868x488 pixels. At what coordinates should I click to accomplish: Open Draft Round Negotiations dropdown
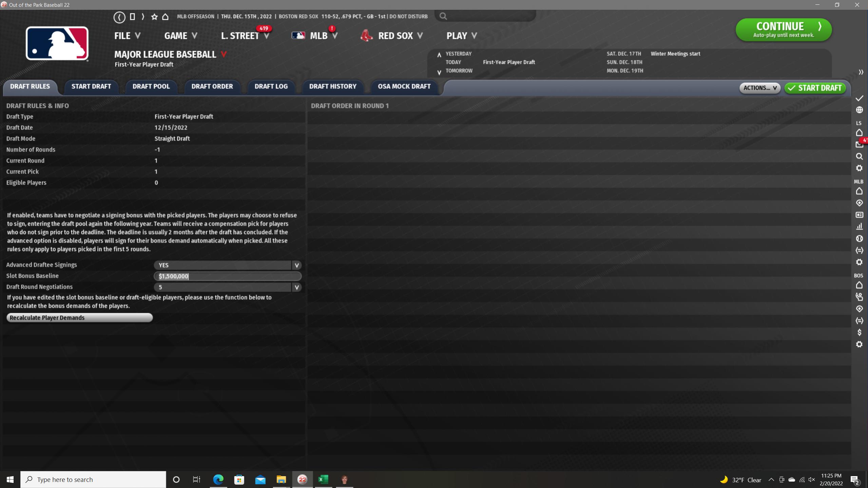pyautogui.click(x=296, y=287)
